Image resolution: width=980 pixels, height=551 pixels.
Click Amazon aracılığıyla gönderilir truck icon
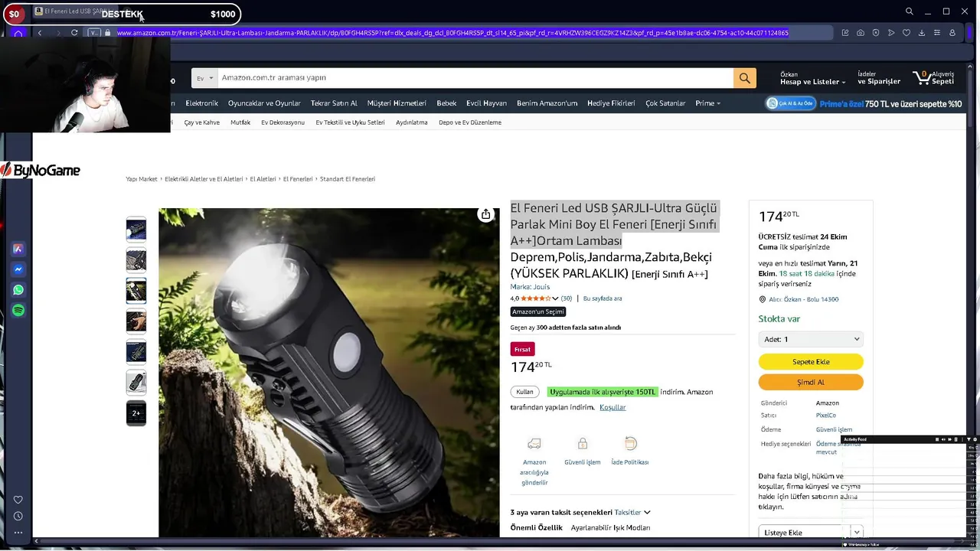[534, 443]
